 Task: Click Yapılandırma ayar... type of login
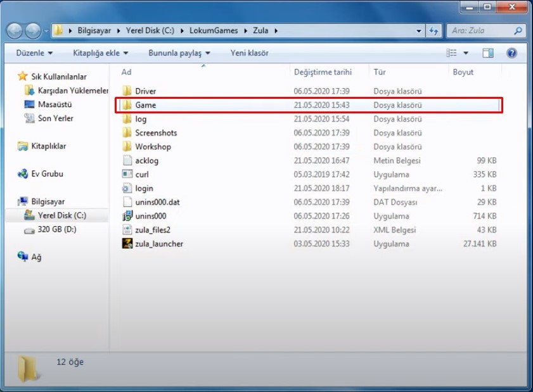click(x=408, y=188)
